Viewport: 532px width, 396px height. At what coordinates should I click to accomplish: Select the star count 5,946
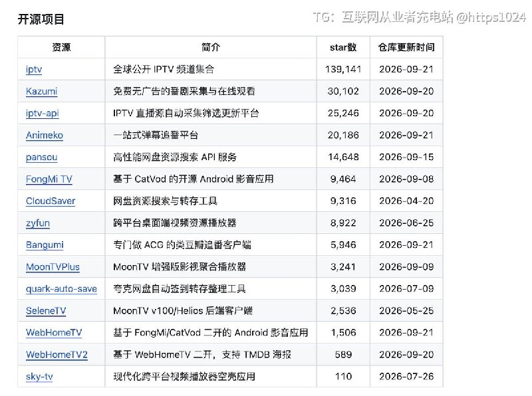[x=343, y=245]
